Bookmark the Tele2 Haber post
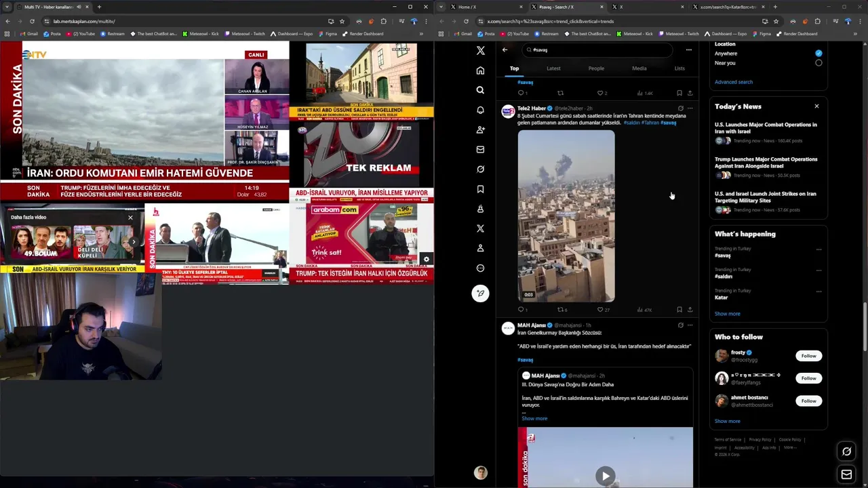 (x=679, y=310)
